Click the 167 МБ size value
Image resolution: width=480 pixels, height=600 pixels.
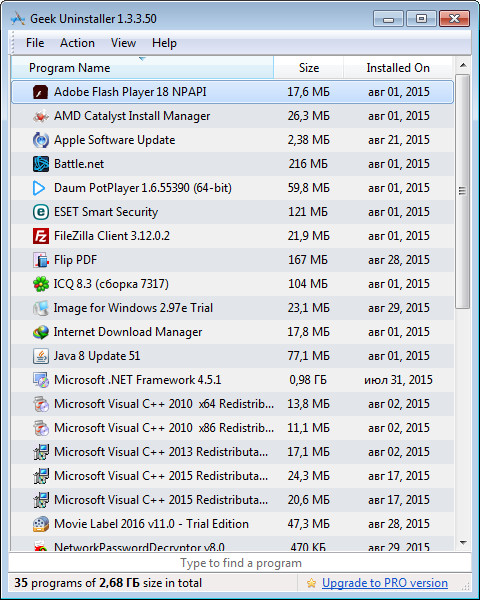(x=308, y=260)
